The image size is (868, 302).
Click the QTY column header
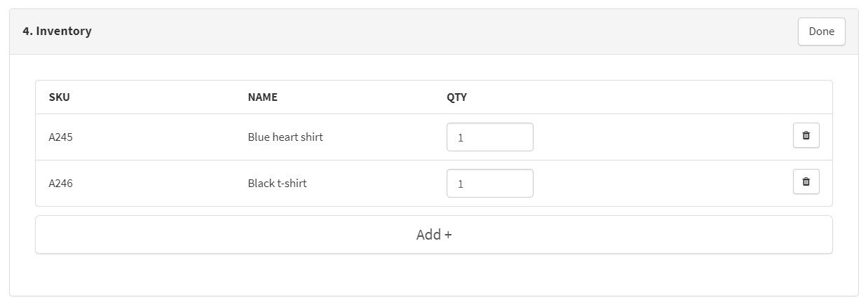click(x=456, y=97)
